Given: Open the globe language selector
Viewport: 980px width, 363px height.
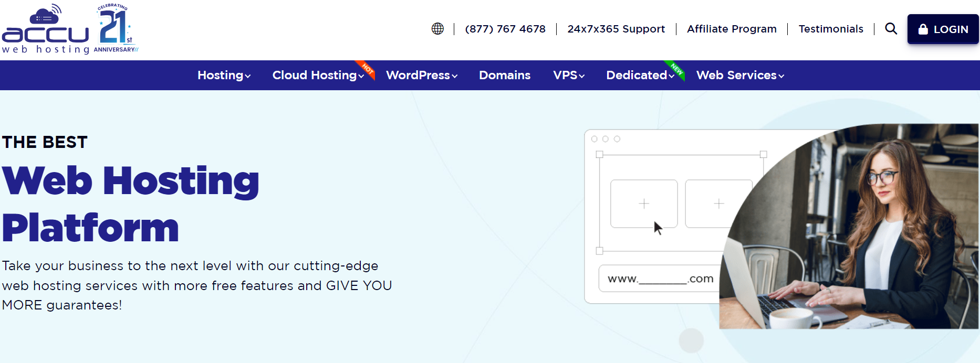Looking at the screenshot, I should point(437,29).
